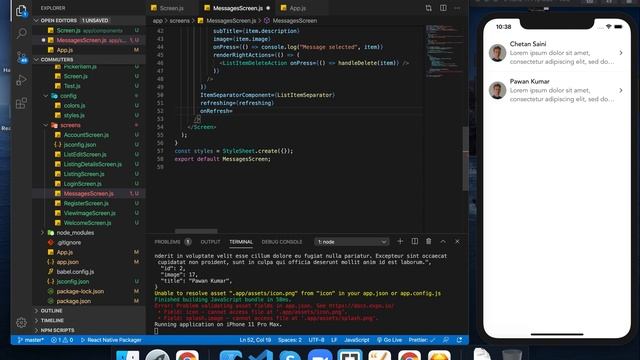Image resolution: width=640 pixels, height=360 pixels.
Task: Open the Output panel tab
Action: 211,242
